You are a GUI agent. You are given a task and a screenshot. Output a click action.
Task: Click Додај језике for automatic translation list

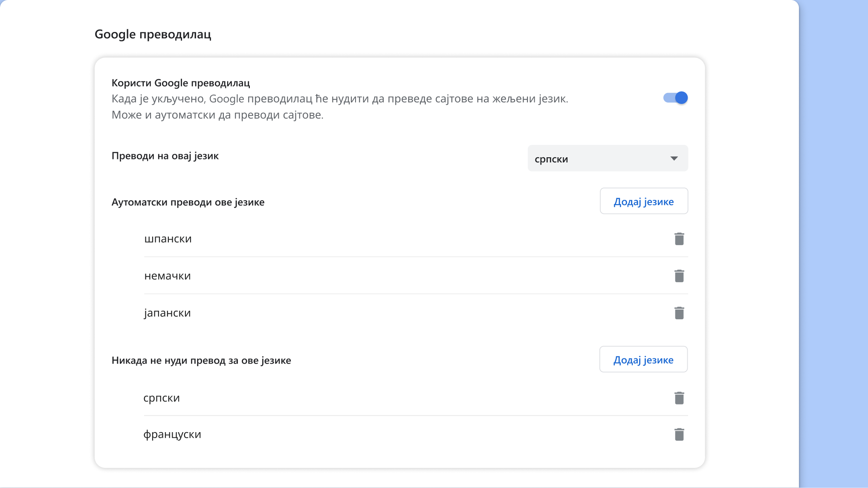pos(643,201)
